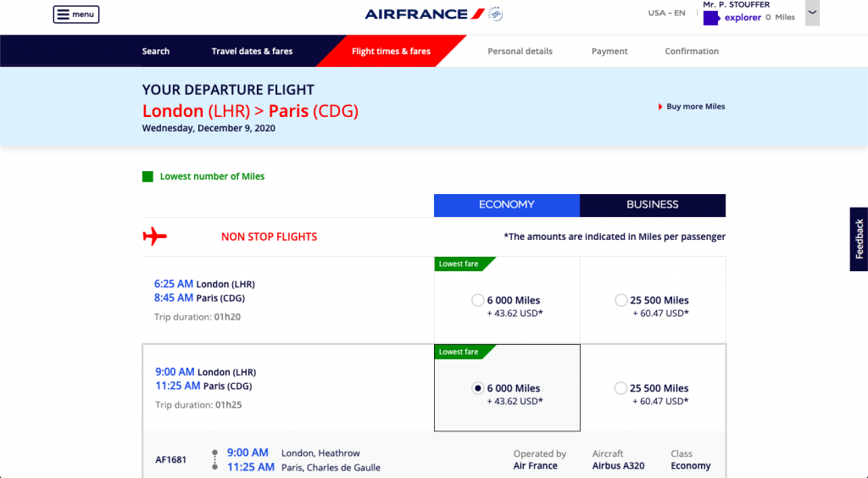Switch to the ECONOMY cabin tab
This screenshot has height=478, width=868.
coord(507,205)
